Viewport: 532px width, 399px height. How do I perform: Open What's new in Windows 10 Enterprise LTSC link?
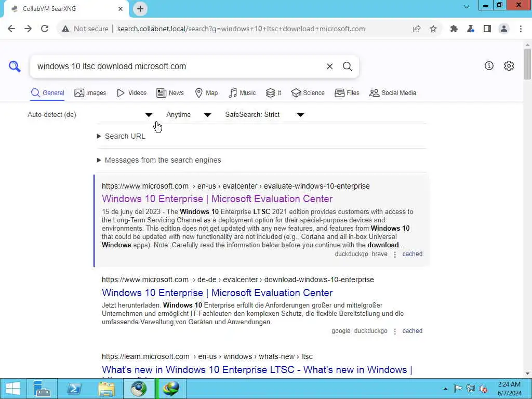[x=257, y=370]
